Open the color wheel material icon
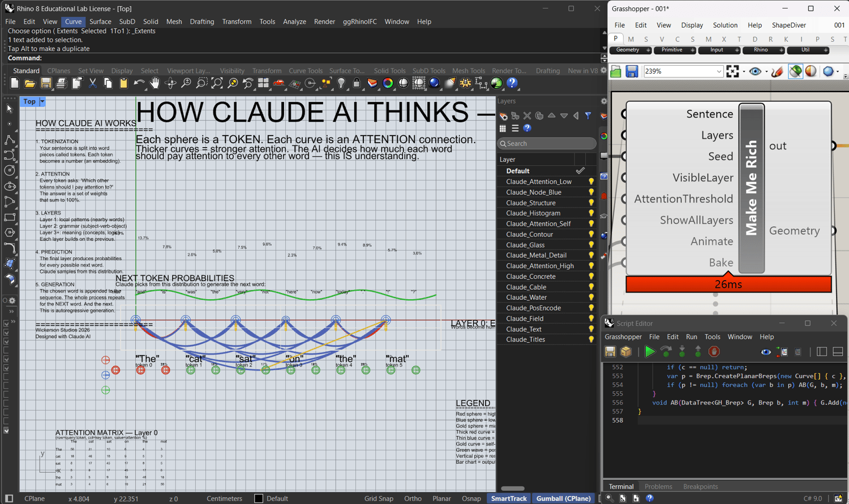The width and height of the screenshot is (849, 504). tap(388, 84)
